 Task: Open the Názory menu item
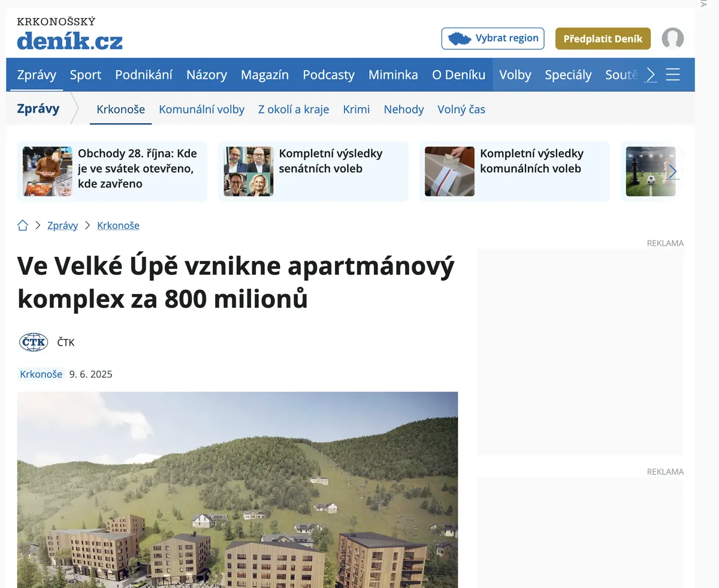pyautogui.click(x=207, y=75)
